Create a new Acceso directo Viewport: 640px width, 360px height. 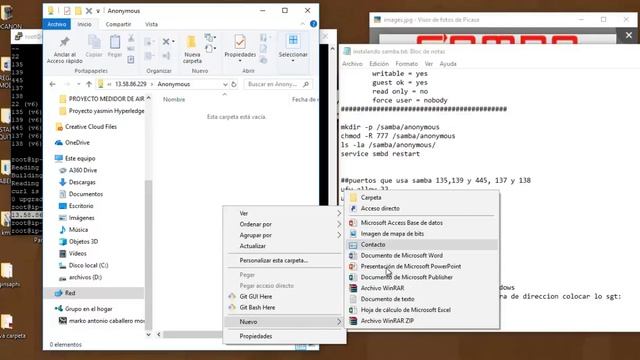pyautogui.click(x=422, y=209)
